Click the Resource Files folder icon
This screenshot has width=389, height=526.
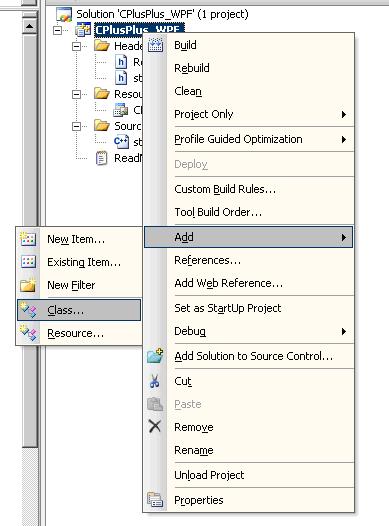102,94
